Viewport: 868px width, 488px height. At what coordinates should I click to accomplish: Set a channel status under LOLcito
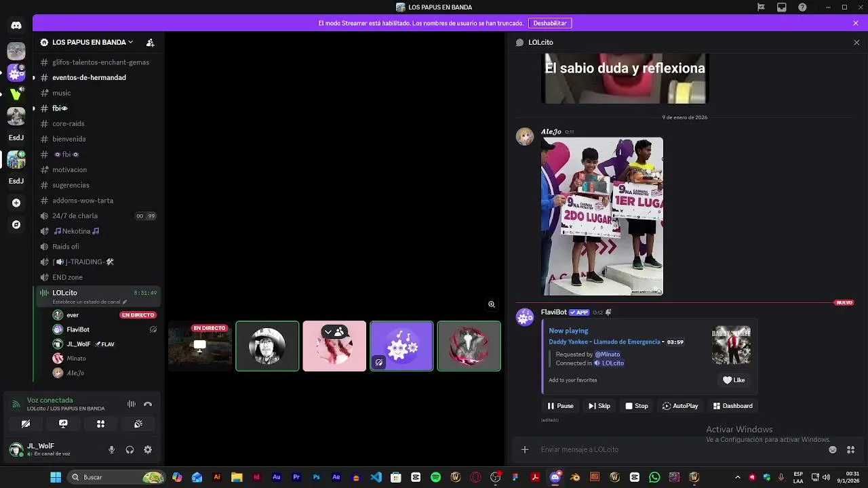pos(90,302)
